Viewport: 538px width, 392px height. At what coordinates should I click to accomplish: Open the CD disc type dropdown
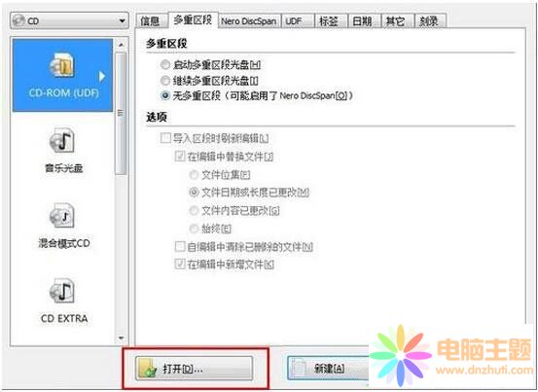click(69, 20)
